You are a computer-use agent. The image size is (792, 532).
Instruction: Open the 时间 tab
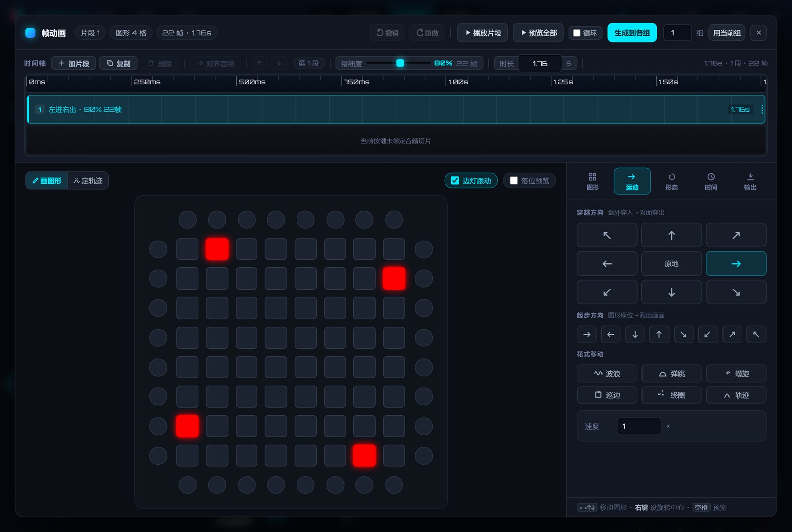coord(711,182)
